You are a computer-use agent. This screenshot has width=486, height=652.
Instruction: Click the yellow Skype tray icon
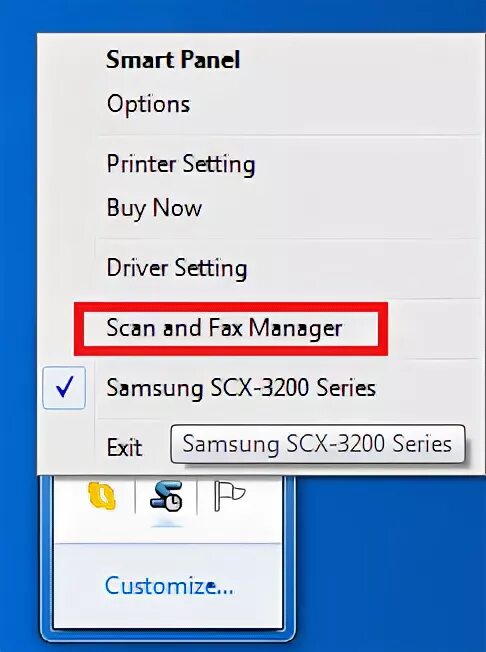click(x=103, y=496)
